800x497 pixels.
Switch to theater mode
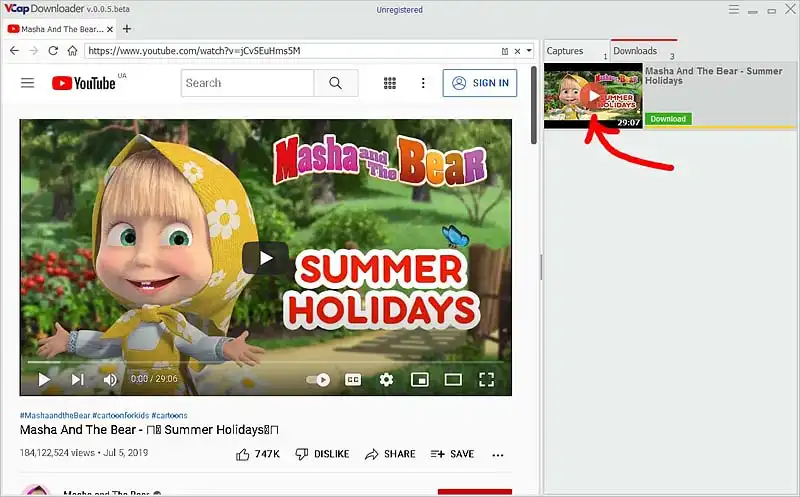pos(453,379)
